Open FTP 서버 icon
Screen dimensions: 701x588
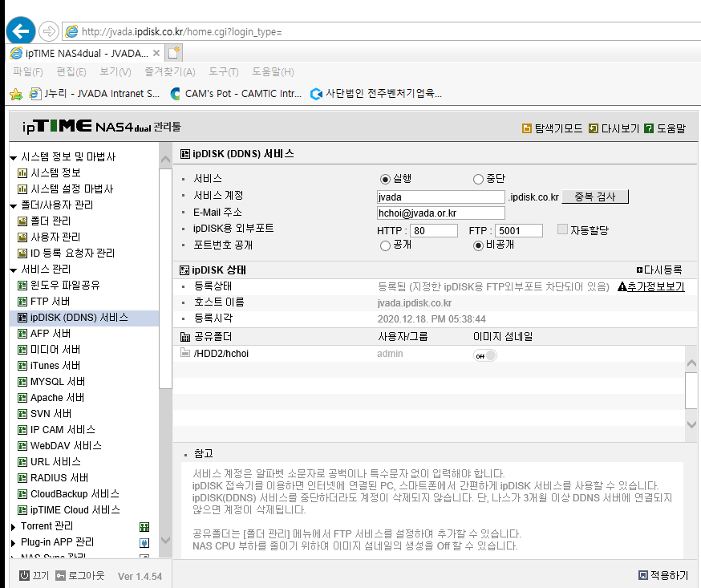(x=22, y=302)
